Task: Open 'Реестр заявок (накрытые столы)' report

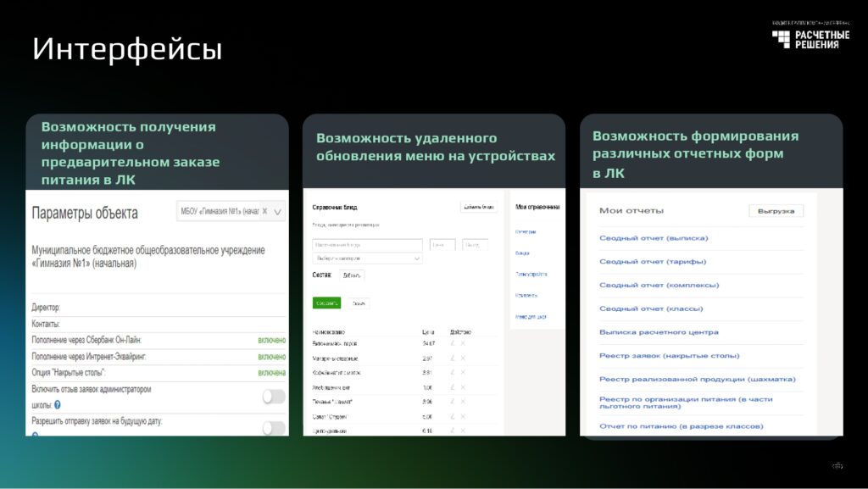Action: click(670, 356)
